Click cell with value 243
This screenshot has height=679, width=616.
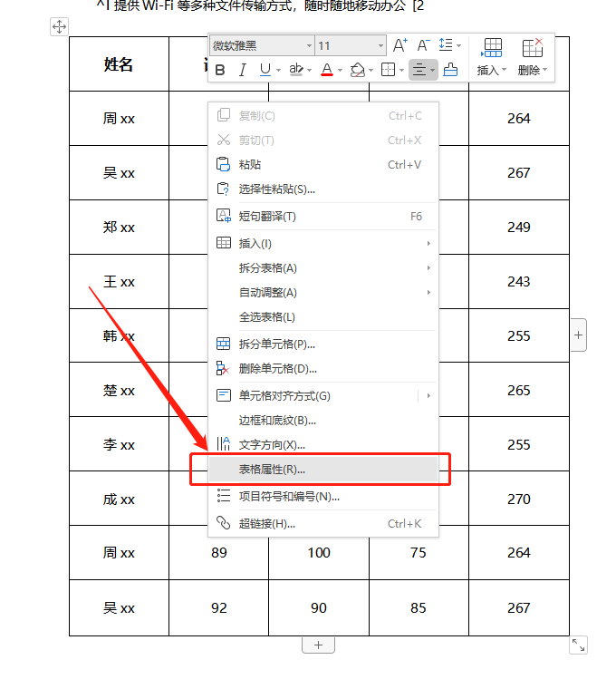519,281
